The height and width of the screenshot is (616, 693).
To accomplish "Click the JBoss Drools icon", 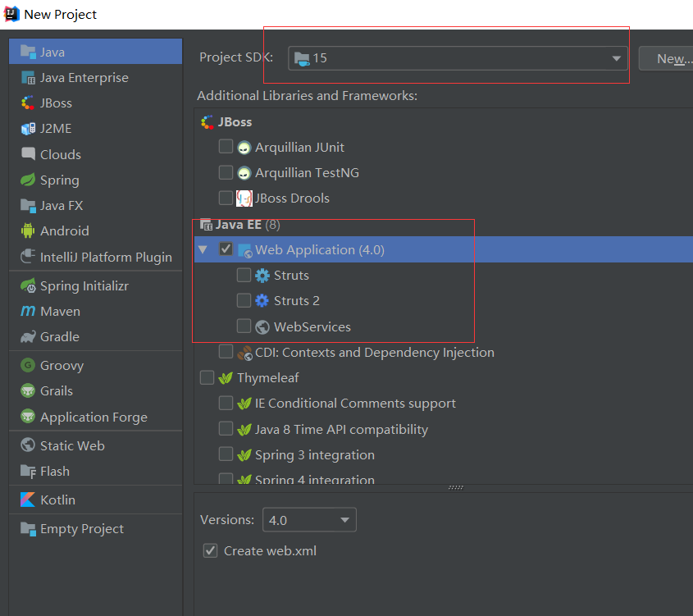I will pos(244,198).
